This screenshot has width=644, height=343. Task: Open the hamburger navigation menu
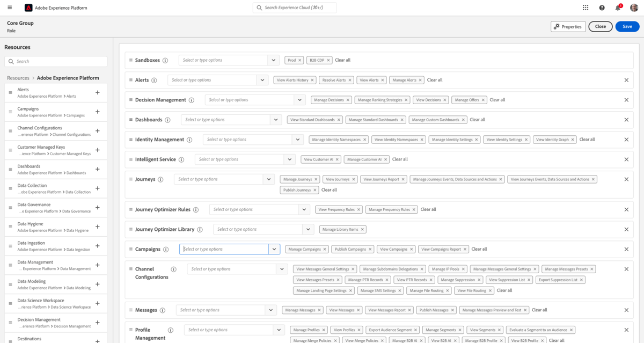[x=9, y=7]
